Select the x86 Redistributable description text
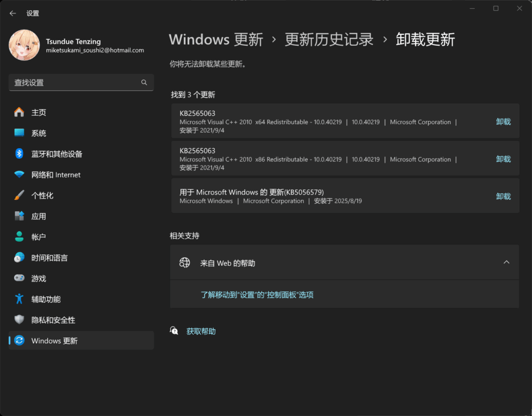532x416 pixels. click(261, 159)
